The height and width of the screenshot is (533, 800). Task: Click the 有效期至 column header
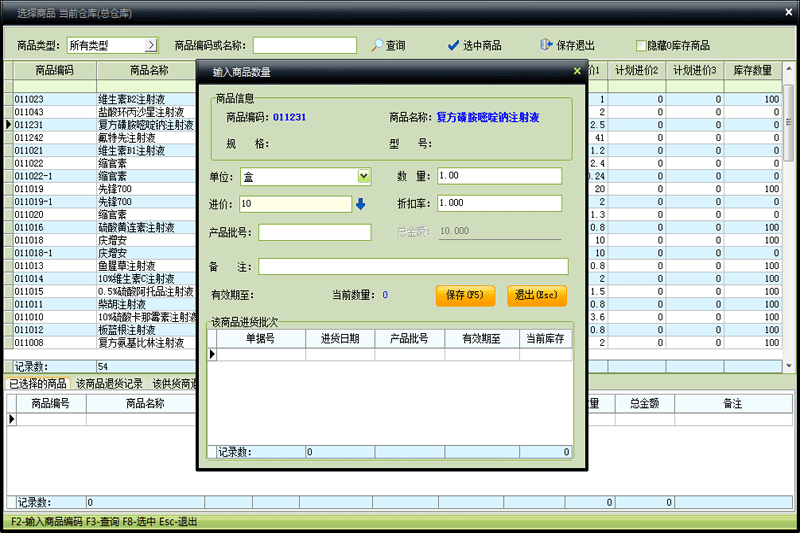click(x=482, y=339)
